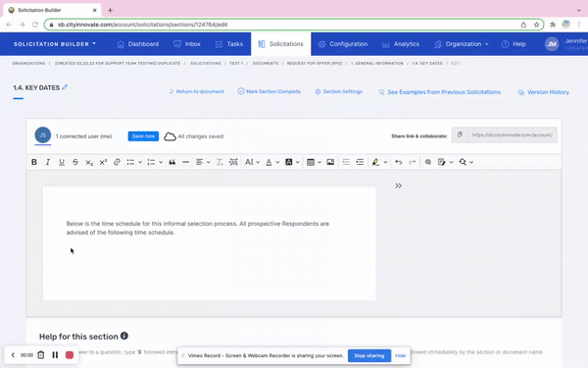Open the track changes dropdown arrow

click(452, 162)
